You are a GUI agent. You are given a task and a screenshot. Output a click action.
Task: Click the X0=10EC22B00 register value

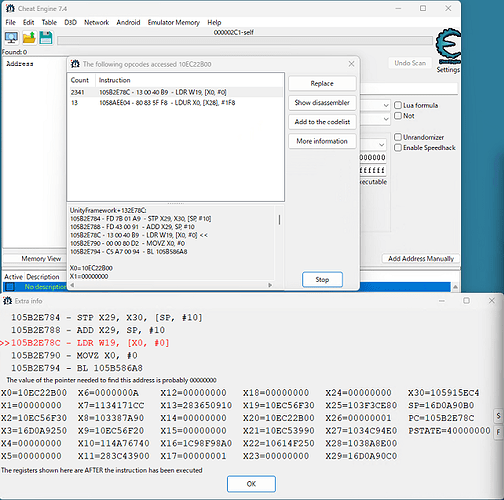coord(34,393)
